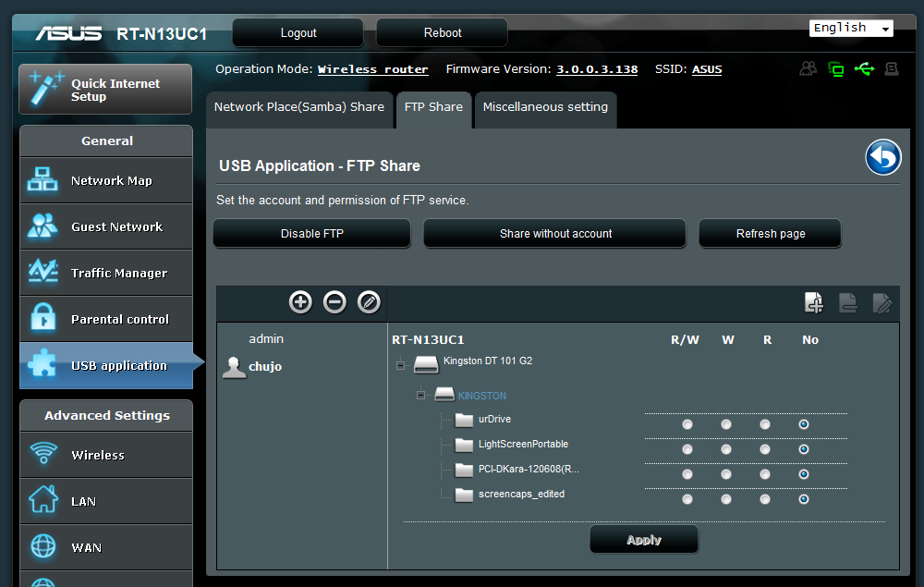Switch to Network Place(Samba) Share tab
924x587 pixels.
coord(298,110)
